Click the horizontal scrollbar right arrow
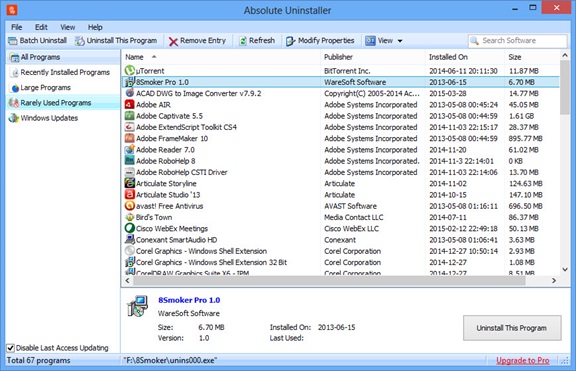Viewport: 576px width, 371px height. pyautogui.click(x=554, y=280)
